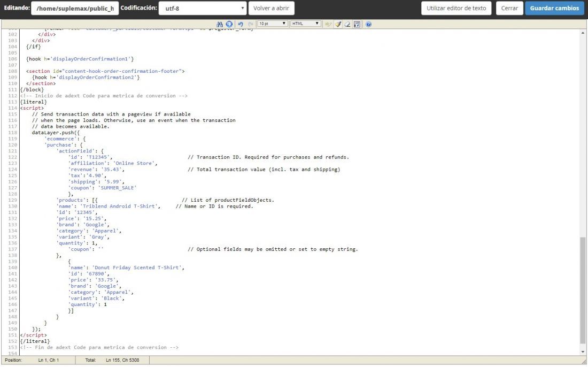This screenshot has width=588, height=367.
Task: Toggle the fullscreen editor mode icon
Action: [357, 24]
